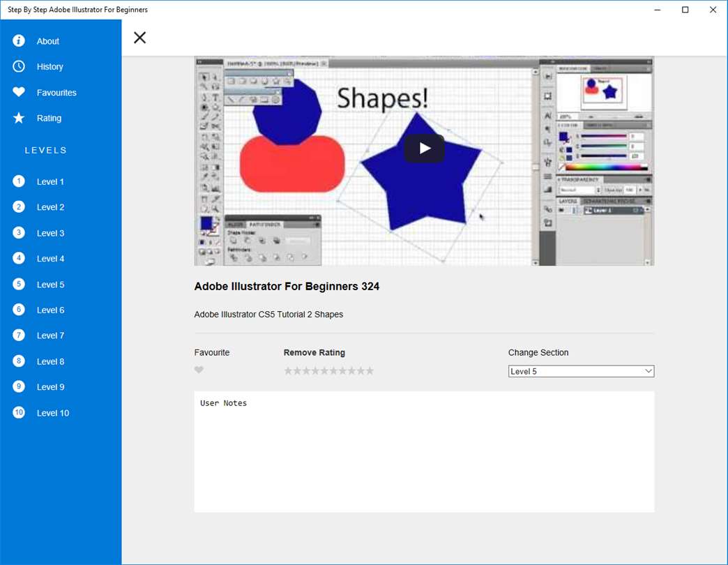Click the Level 2 number badge

(19, 206)
